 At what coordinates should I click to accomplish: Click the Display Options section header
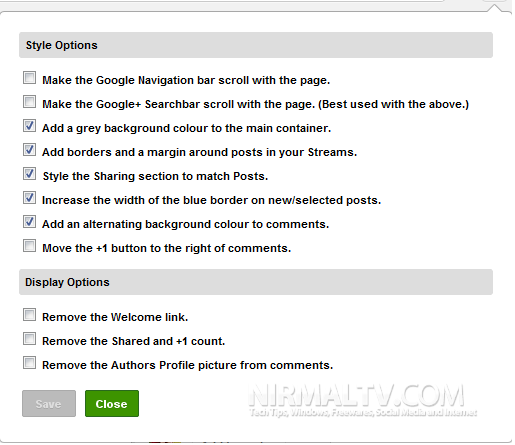(256, 282)
